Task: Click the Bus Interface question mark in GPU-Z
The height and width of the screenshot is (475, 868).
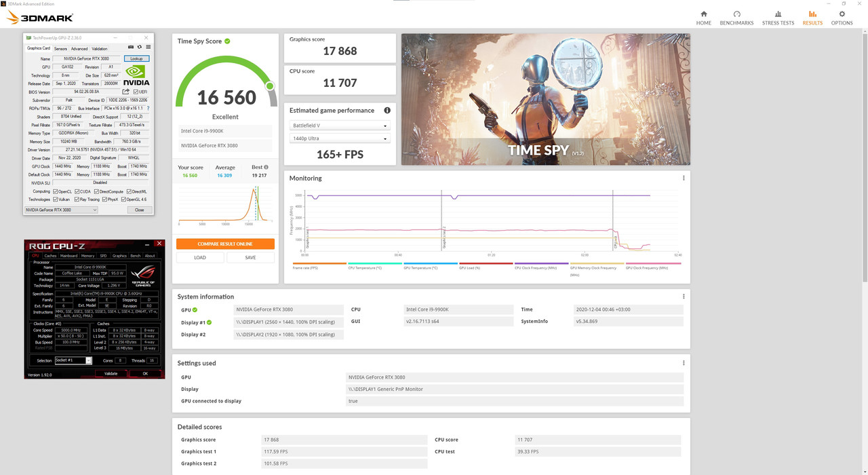Action: pos(148,109)
